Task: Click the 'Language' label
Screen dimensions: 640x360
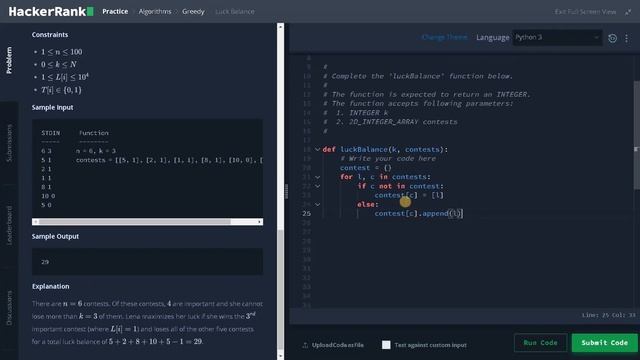Action: tap(493, 37)
